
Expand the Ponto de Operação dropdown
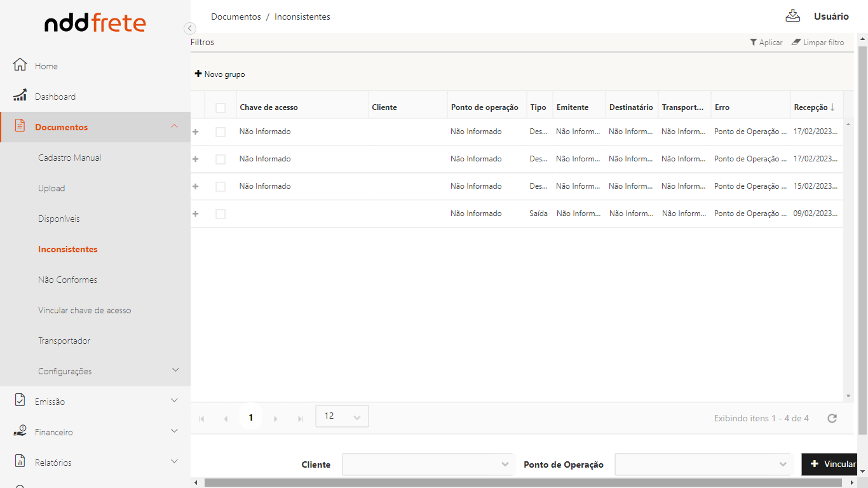coord(703,464)
